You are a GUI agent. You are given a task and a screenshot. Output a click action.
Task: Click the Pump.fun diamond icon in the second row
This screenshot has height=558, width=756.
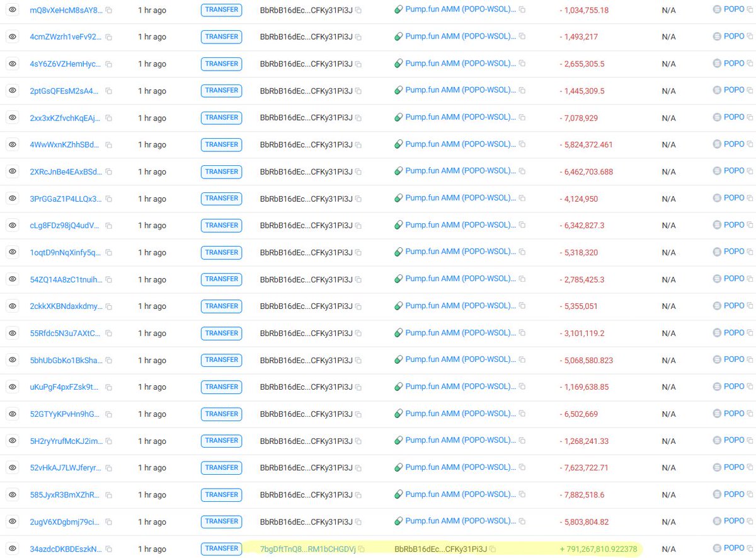(398, 36)
